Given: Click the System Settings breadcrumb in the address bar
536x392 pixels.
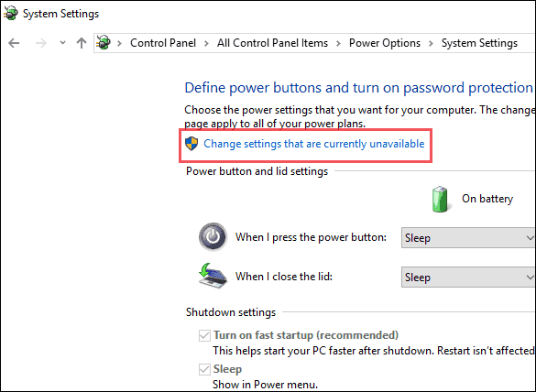Looking at the screenshot, I should click(479, 43).
